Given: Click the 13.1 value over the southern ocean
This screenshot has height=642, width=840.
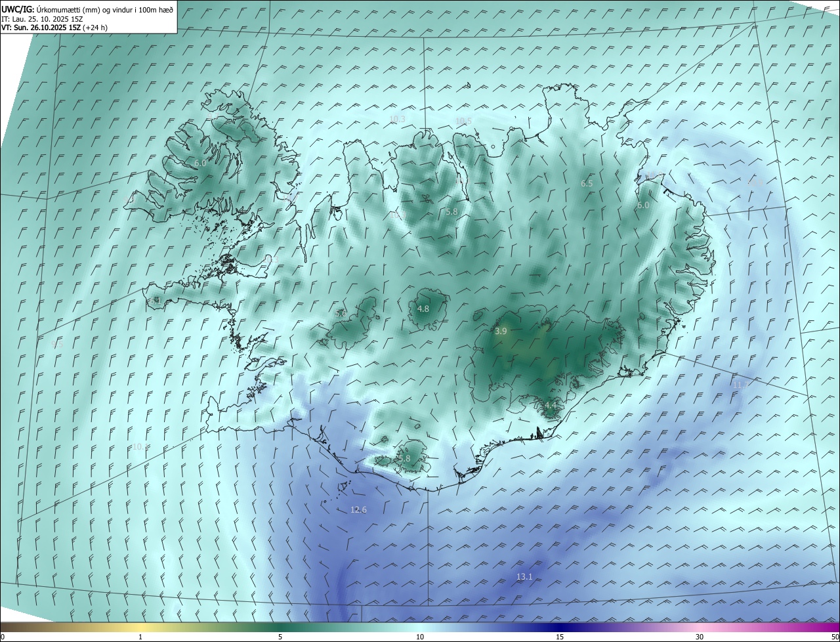Looking at the screenshot, I should coord(524,577).
